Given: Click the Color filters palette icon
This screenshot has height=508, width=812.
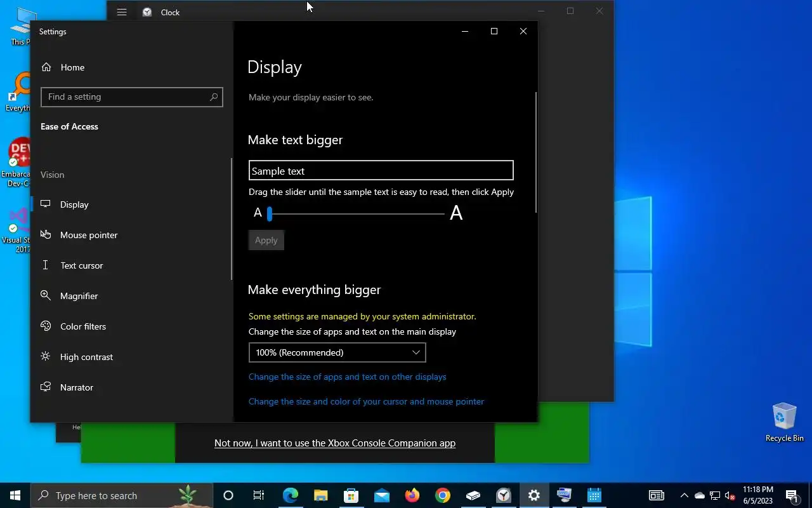Looking at the screenshot, I should coord(46,326).
